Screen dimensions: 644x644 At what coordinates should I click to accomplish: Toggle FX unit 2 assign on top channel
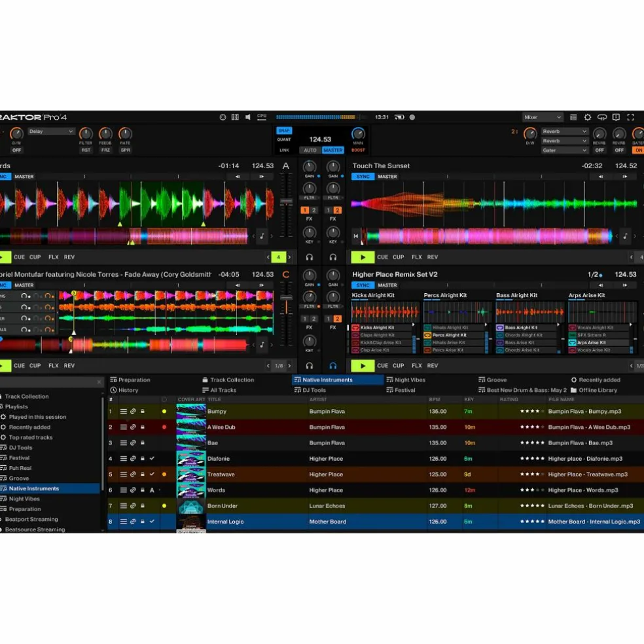click(x=337, y=210)
